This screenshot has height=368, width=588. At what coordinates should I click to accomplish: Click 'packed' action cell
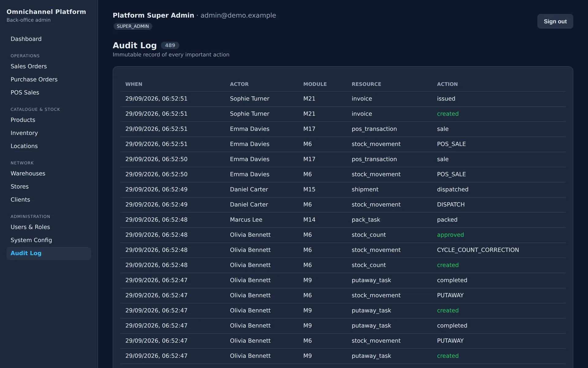(447, 220)
